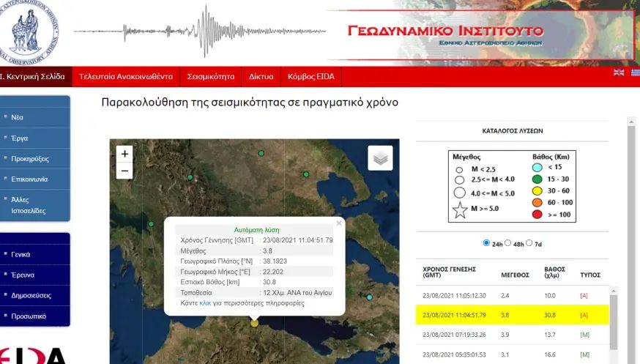640x364 pixels.
Task: Close the earthquake info popup
Action: point(338,223)
